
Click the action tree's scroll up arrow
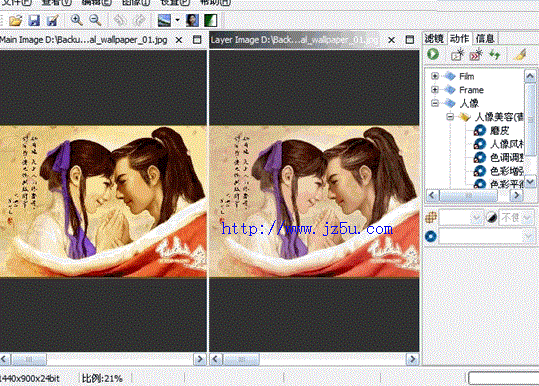tap(530, 76)
